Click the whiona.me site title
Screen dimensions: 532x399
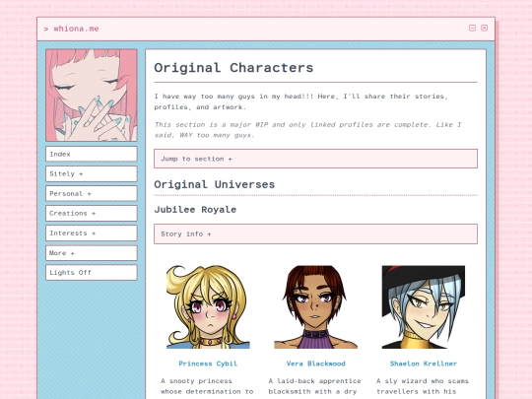(x=76, y=29)
